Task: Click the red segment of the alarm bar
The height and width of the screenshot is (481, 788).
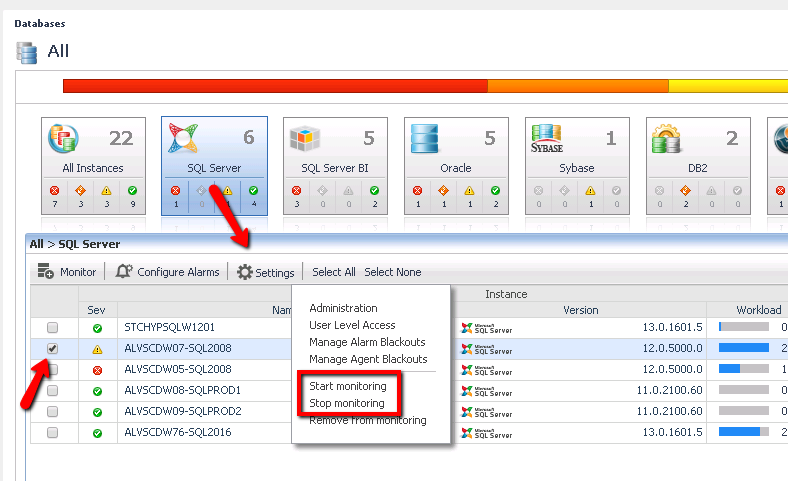Action: tap(275, 86)
